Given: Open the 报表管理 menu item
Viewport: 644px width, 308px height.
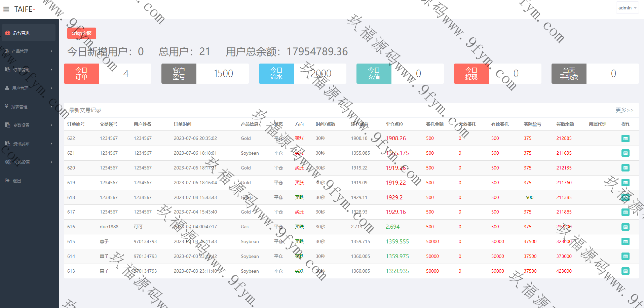Looking at the screenshot, I should tap(29, 107).
